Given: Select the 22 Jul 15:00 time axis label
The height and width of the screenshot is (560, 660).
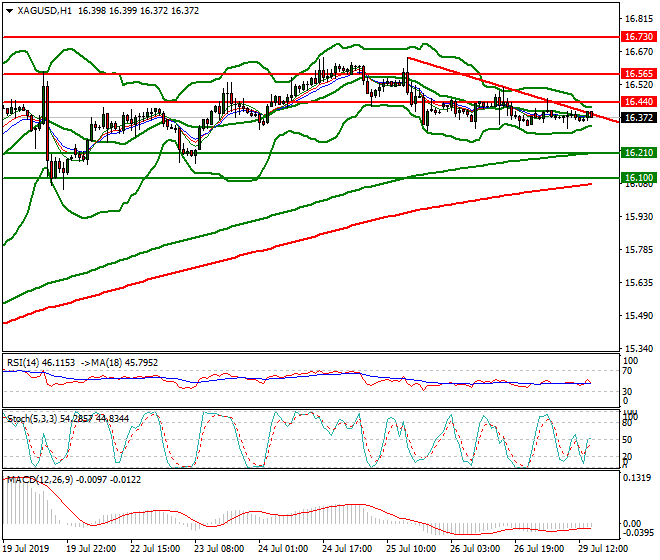Looking at the screenshot, I should point(155,549).
